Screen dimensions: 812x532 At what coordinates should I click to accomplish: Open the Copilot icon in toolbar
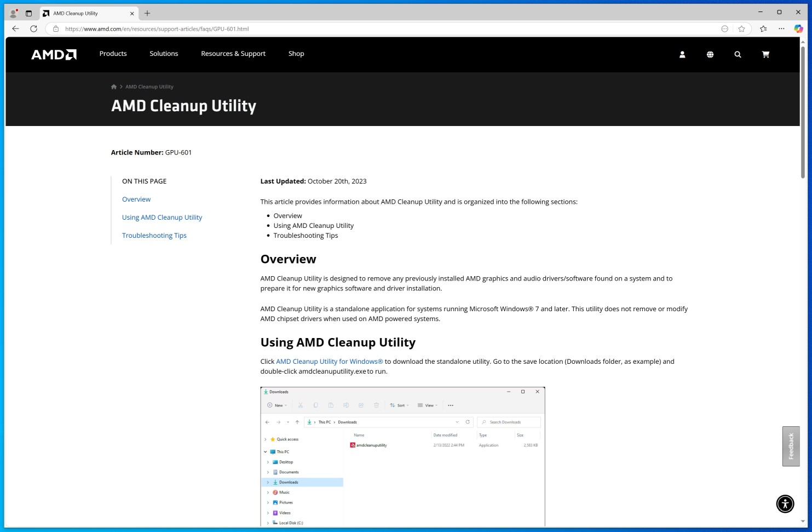point(798,28)
